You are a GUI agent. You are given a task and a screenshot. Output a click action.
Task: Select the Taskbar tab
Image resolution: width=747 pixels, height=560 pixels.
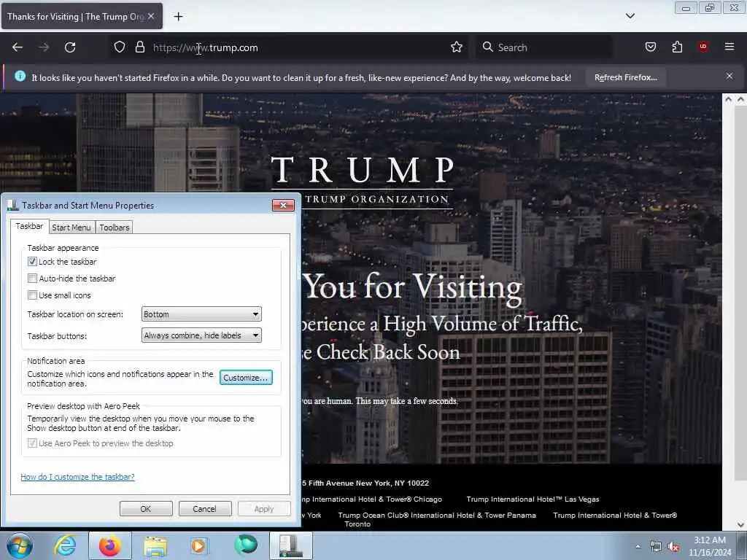[29, 226]
